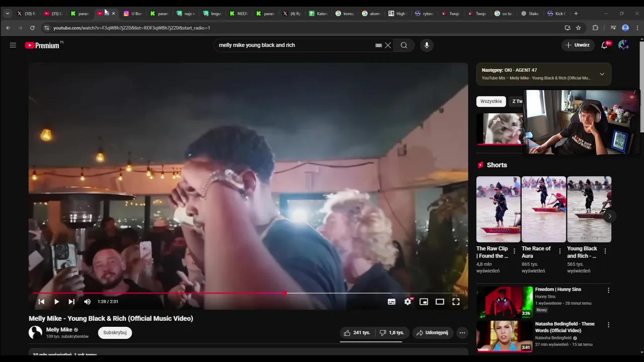Select the Wszystkie filter chip
The height and width of the screenshot is (362, 644).
point(491,102)
